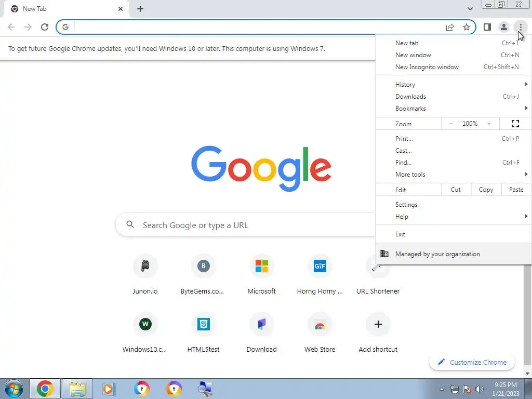This screenshot has height=399, width=532.
Task: Open the profile avatar icon
Action: (x=504, y=27)
